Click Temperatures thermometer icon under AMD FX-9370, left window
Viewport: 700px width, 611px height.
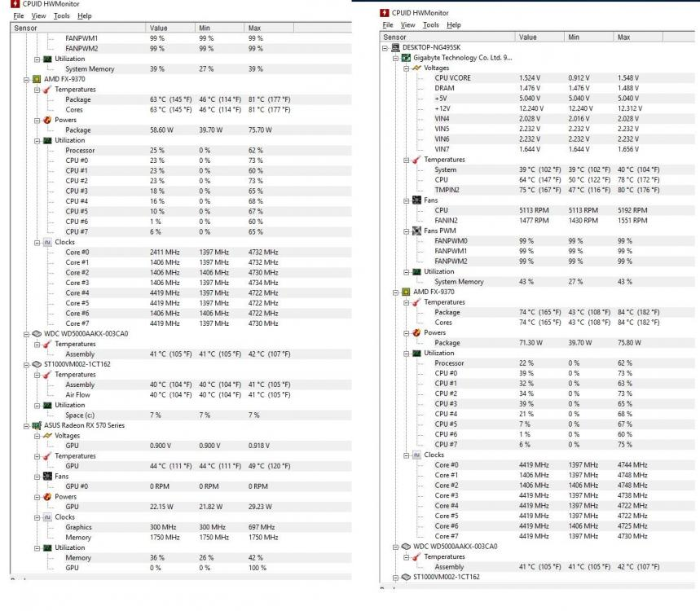click(47, 90)
